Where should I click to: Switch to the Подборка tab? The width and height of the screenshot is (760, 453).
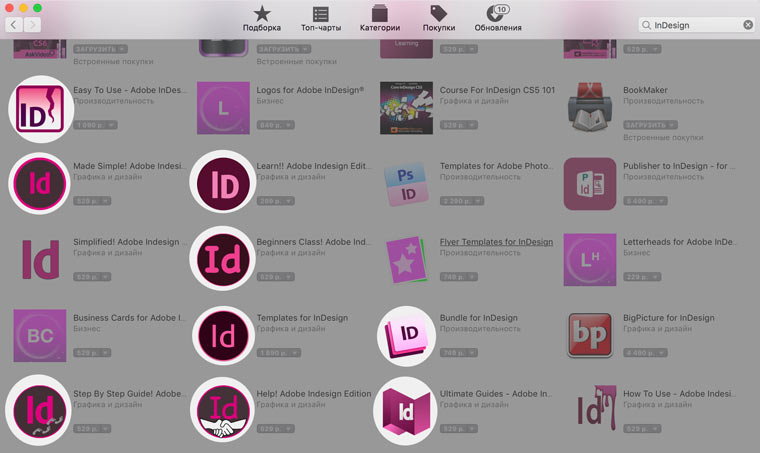[x=262, y=19]
